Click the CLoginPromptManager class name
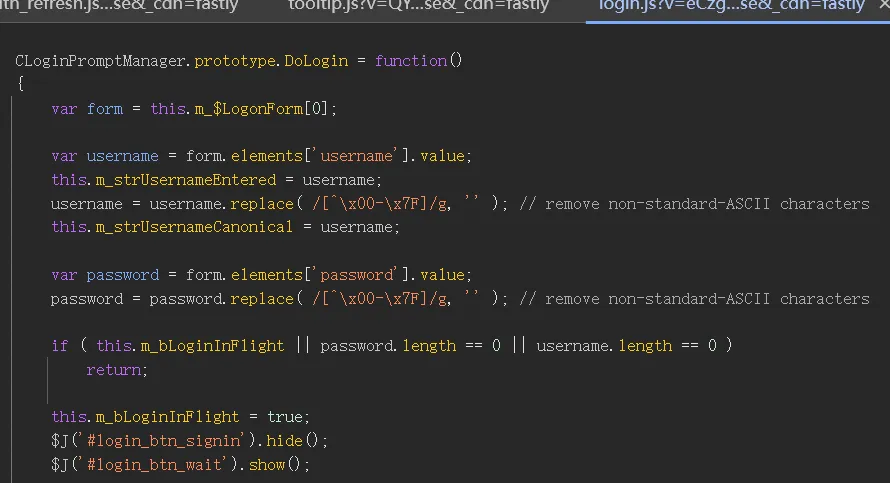The width and height of the screenshot is (890, 483). pyautogui.click(x=101, y=61)
